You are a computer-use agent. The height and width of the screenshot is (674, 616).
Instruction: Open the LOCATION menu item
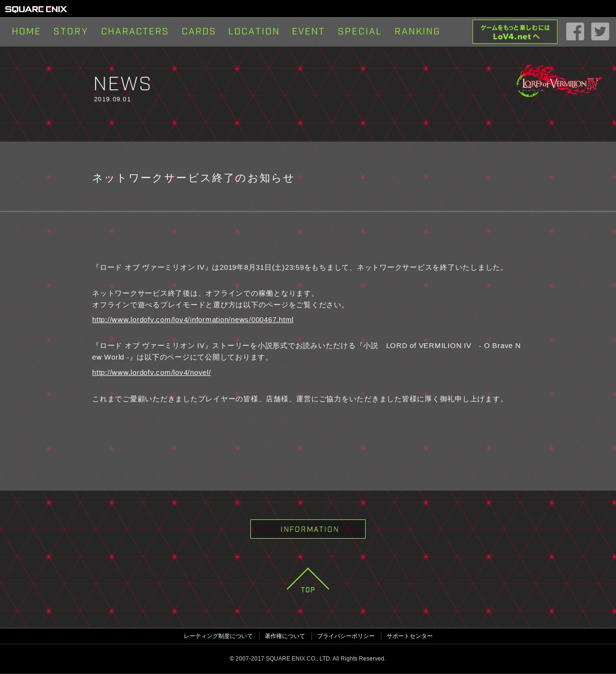(254, 32)
